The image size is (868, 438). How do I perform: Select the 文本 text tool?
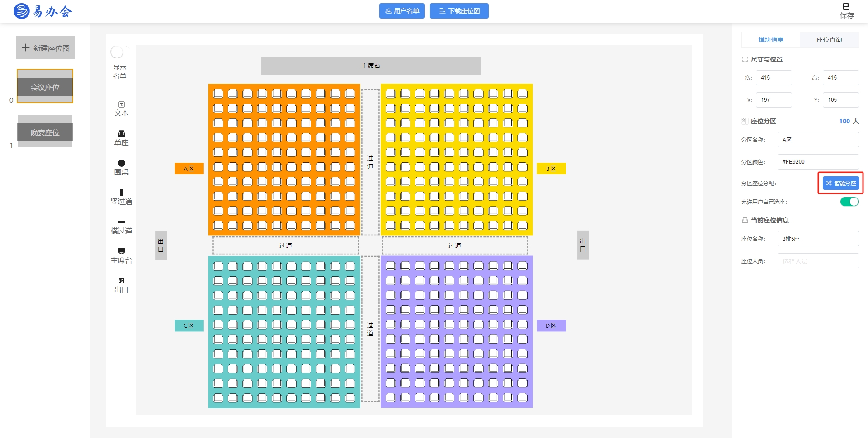pos(121,109)
